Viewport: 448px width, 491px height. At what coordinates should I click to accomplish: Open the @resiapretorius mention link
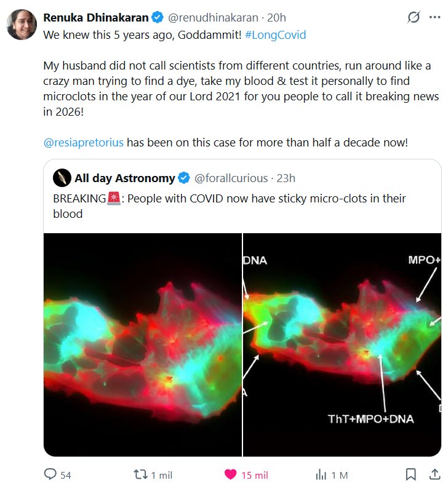pyautogui.click(x=84, y=143)
